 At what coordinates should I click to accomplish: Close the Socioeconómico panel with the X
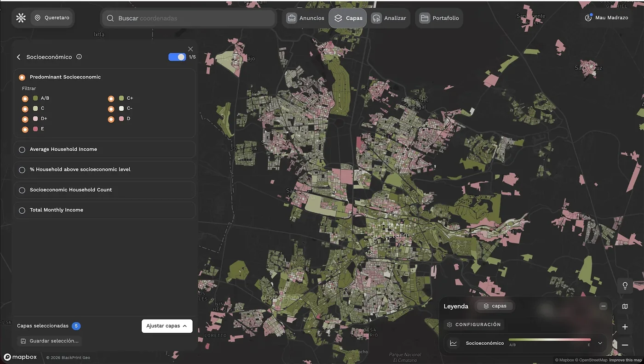pos(190,49)
